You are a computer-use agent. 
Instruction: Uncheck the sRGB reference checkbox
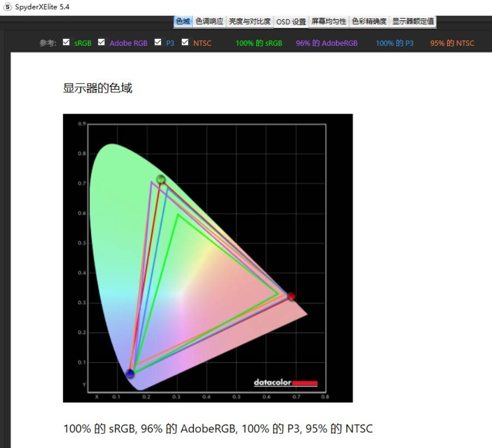(66, 42)
